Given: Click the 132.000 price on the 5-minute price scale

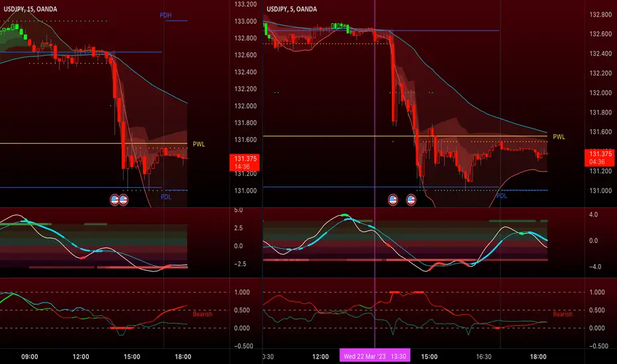Looking at the screenshot, I should coord(600,93).
